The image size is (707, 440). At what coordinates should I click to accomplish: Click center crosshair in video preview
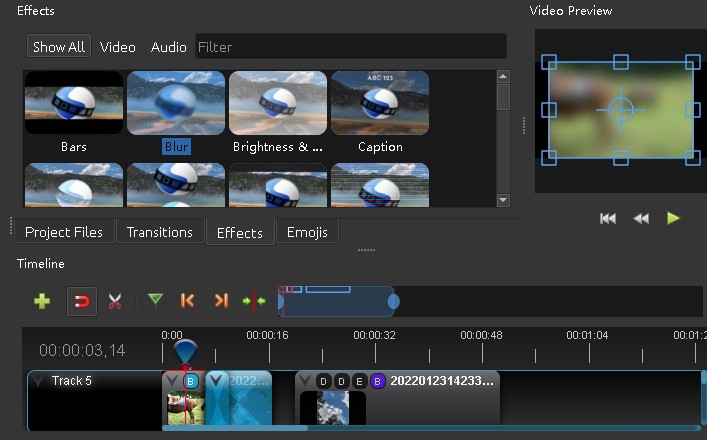[621, 110]
